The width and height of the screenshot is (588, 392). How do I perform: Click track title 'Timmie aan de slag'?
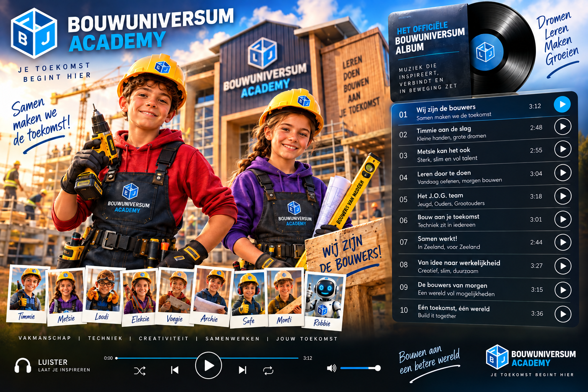(444, 129)
